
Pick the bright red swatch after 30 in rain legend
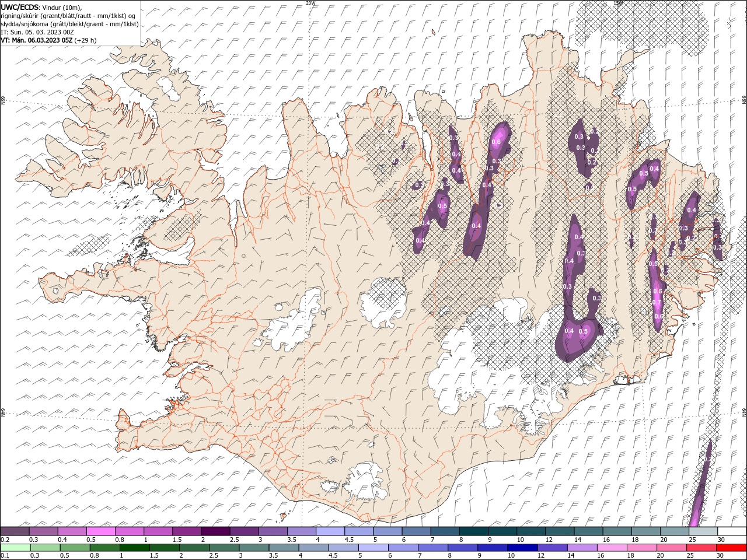point(730,547)
